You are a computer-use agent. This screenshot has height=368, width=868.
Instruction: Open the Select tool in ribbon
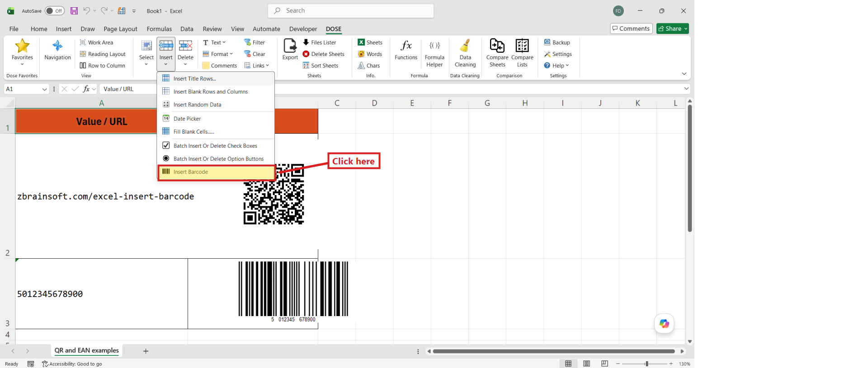click(146, 53)
